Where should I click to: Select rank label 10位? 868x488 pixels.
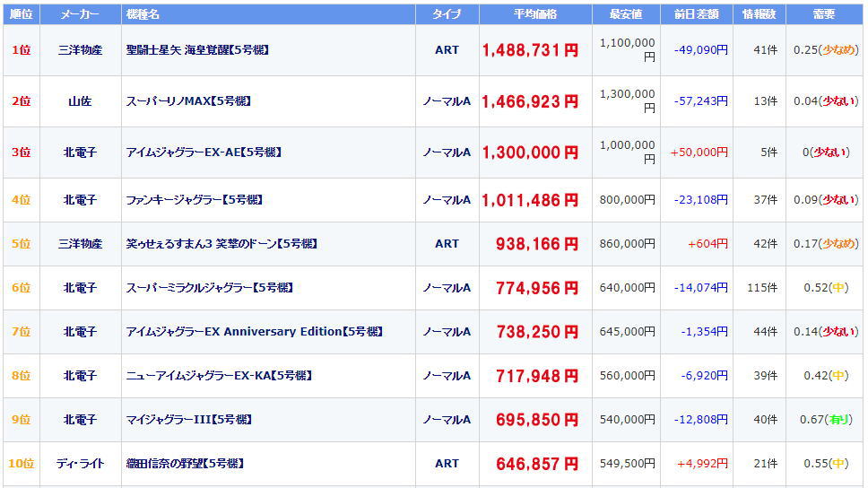tap(21, 463)
